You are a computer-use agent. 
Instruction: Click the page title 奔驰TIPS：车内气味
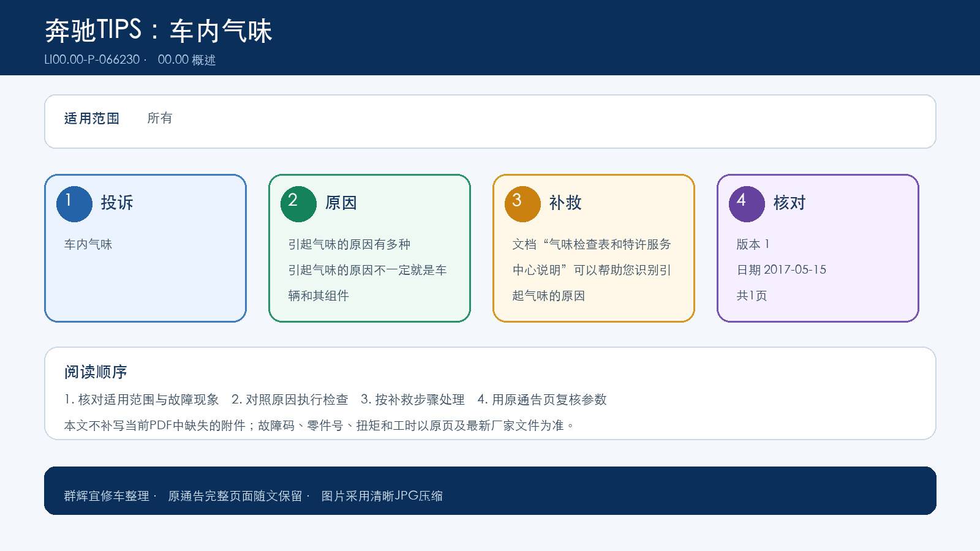(x=159, y=31)
